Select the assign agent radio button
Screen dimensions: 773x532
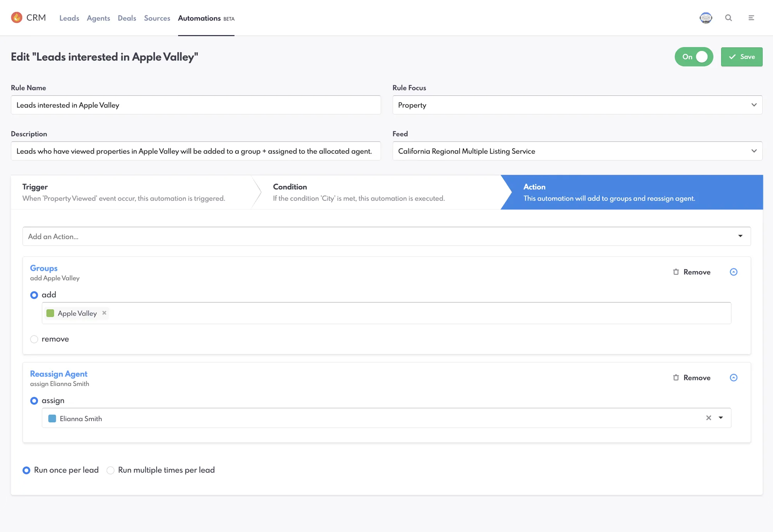(x=34, y=401)
